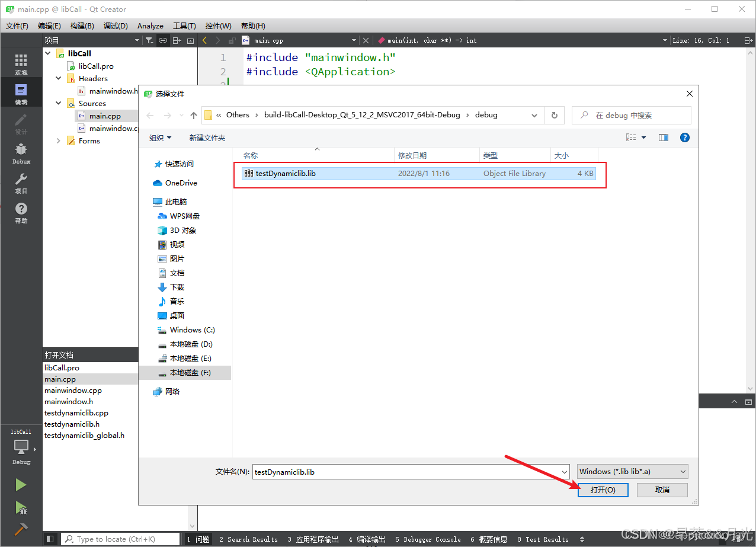Open the Debugger Console pane
The height and width of the screenshot is (547, 756).
[428, 539]
